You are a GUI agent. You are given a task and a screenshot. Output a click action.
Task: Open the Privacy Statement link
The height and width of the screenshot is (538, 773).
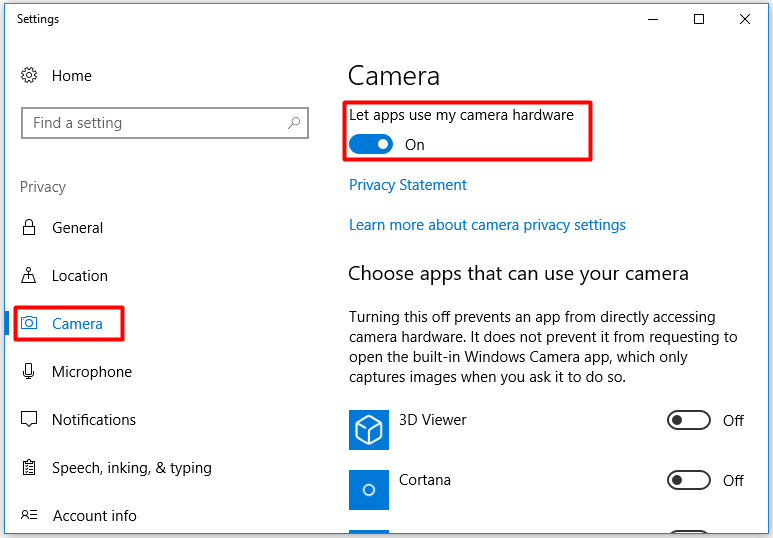[x=408, y=185]
